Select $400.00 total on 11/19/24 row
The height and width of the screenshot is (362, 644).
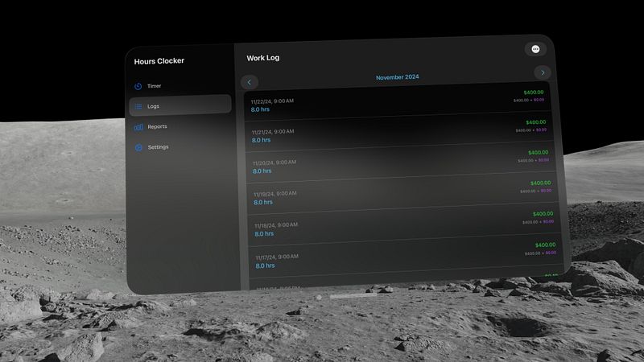(540, 183)
